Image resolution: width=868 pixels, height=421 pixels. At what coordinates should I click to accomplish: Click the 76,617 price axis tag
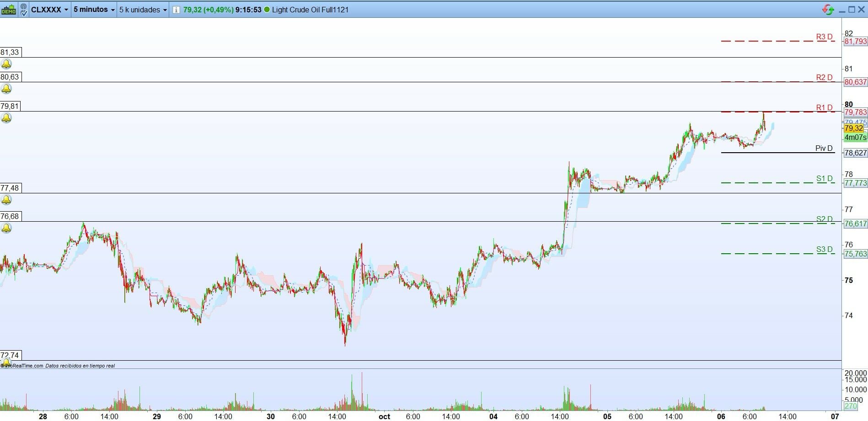click(855, 224)
